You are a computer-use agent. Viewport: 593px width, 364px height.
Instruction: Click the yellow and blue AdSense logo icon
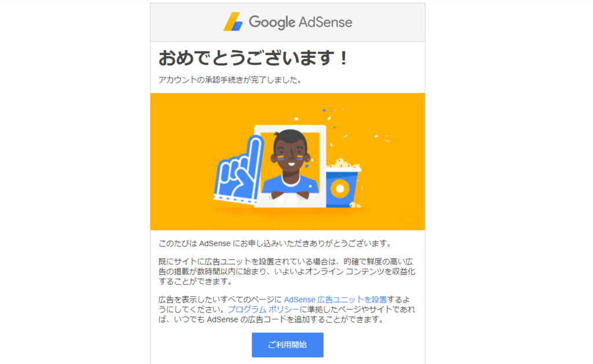233,21
